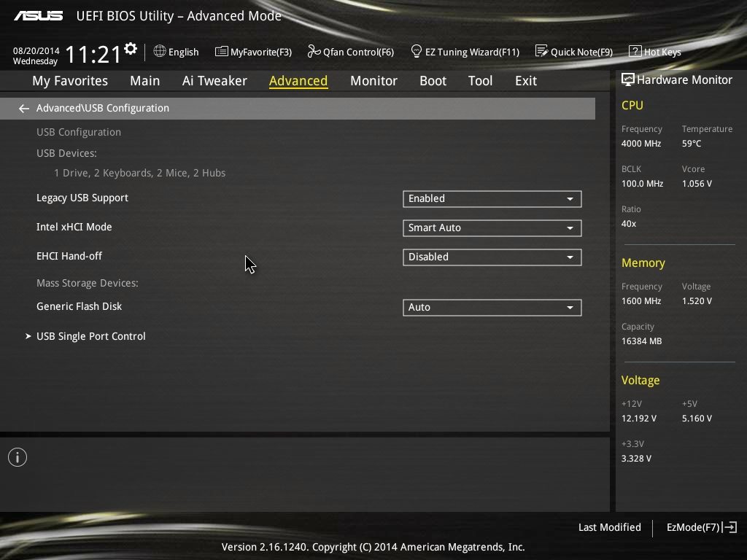
Task: Switch to Ai Tweaker tab
Action: coord(214,81)
